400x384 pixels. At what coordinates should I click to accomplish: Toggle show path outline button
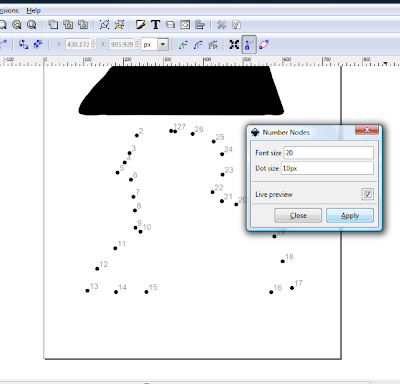(x=264, y=44)
